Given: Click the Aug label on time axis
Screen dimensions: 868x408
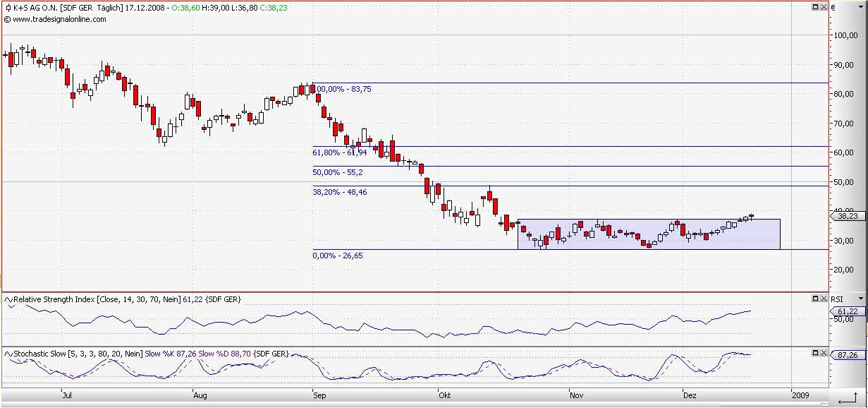Looking at the screenshot, I should click(200, 396).
